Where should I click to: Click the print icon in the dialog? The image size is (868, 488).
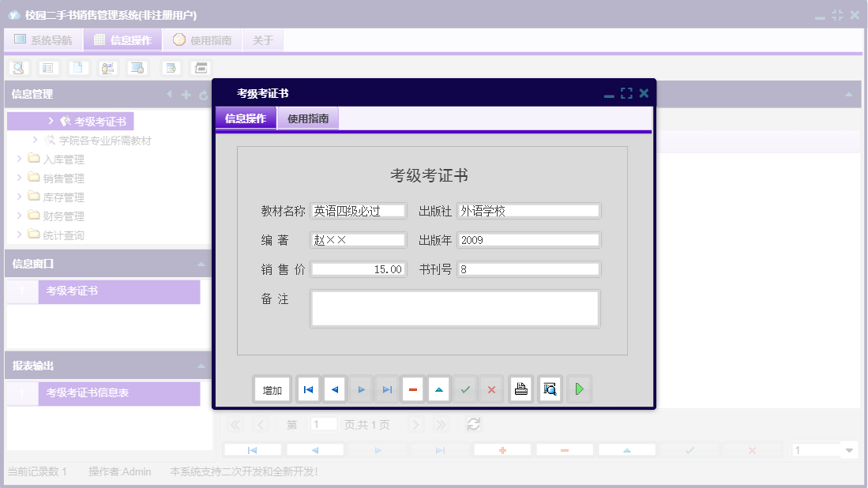click(520, 389)
